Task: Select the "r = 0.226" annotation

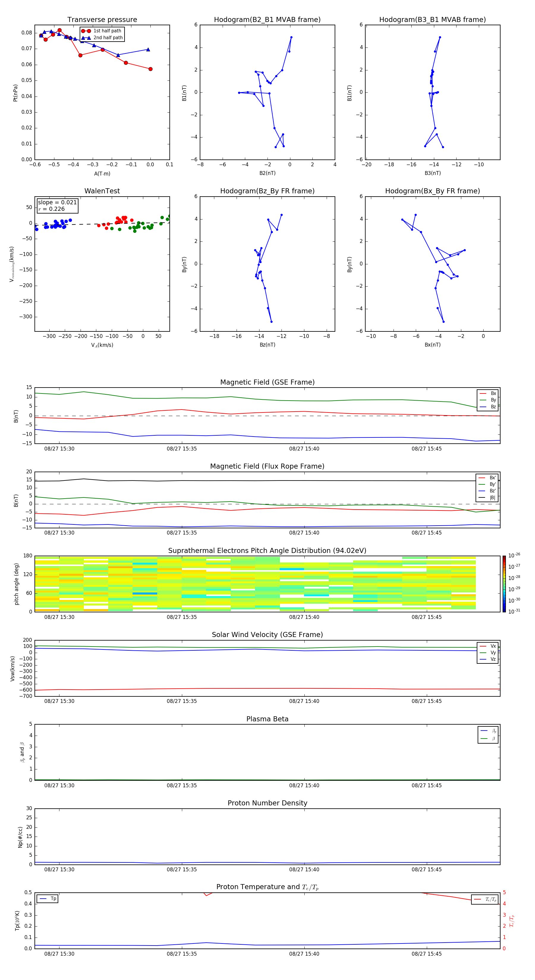Action: [51, 209]
